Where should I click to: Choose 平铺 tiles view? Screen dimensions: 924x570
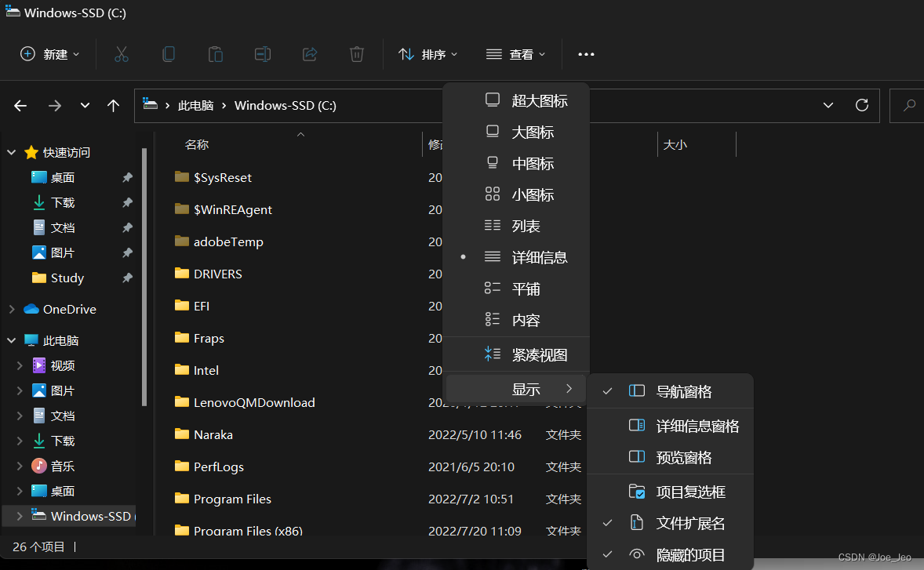(516, 289)
